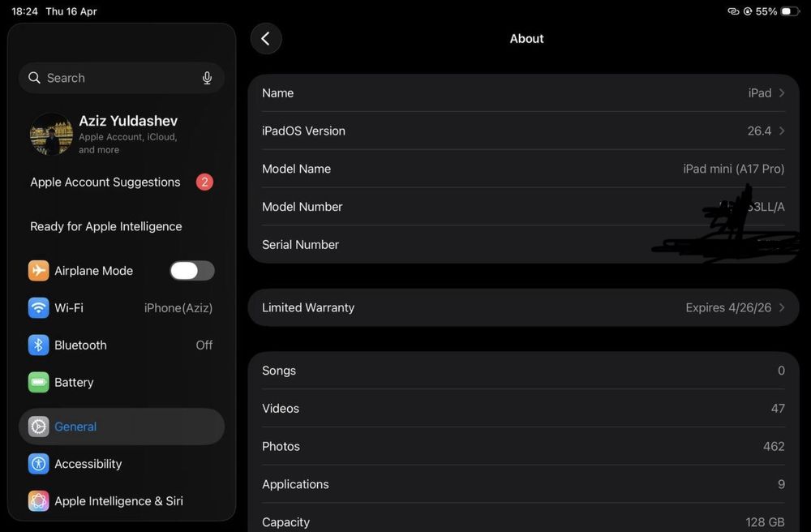Tap the Serial Number row label
This screenshot has width=811, height=532.
click(301, 245)
